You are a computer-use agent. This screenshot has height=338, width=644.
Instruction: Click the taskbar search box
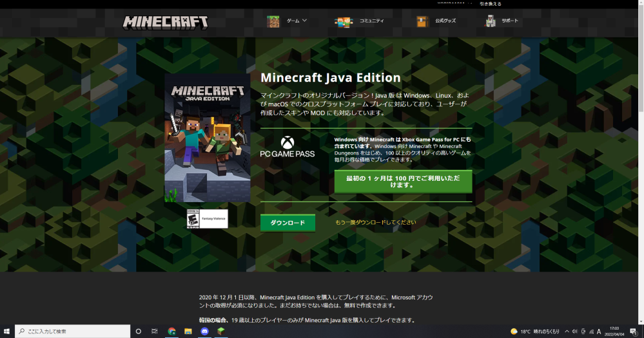(x=73, y=331)
